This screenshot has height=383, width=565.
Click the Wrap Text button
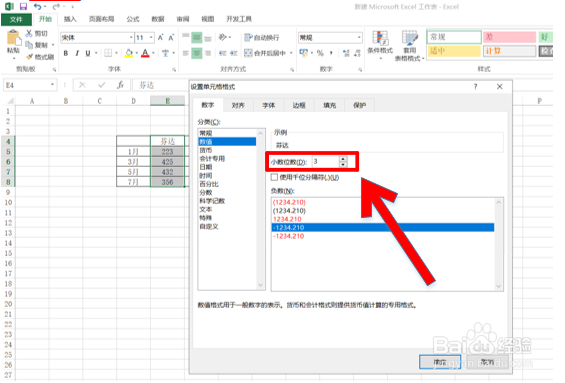[x=262, y=37]
